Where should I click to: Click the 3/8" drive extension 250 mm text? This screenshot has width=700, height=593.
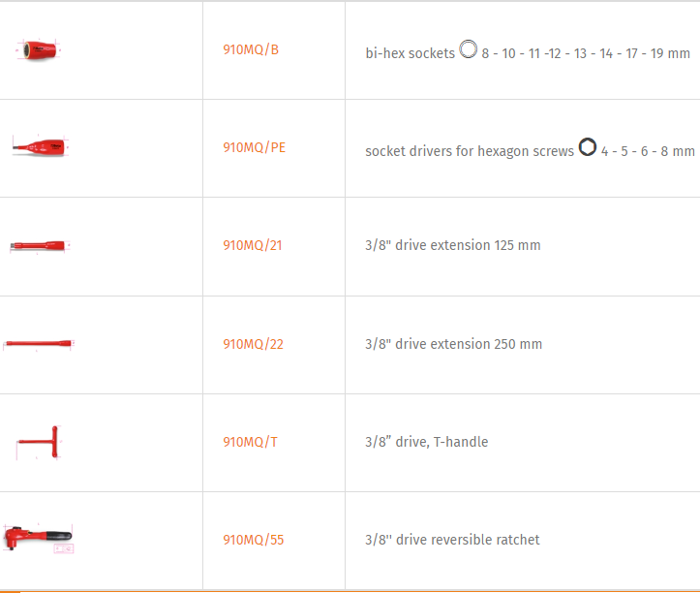[453, 344]
